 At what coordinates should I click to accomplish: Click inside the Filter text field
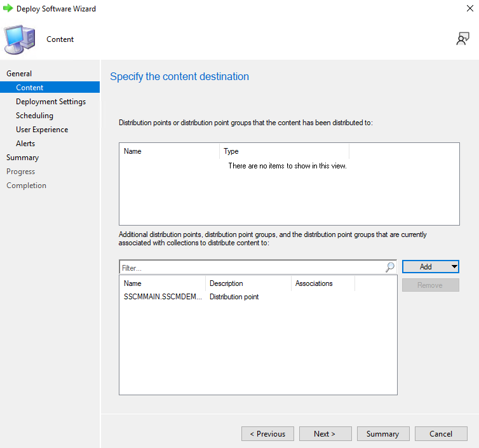[251, 268]
